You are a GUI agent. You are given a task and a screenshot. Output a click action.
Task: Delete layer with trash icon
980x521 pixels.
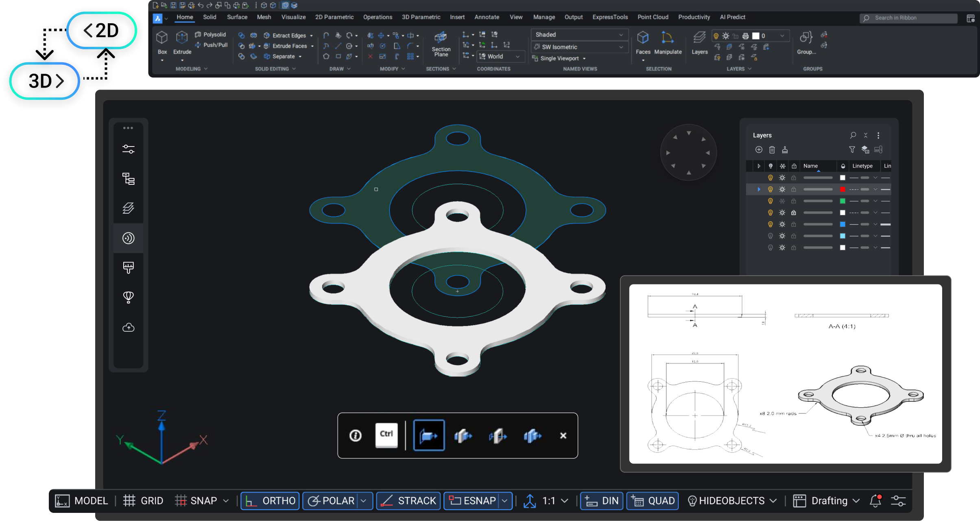[x=772, y=150]
